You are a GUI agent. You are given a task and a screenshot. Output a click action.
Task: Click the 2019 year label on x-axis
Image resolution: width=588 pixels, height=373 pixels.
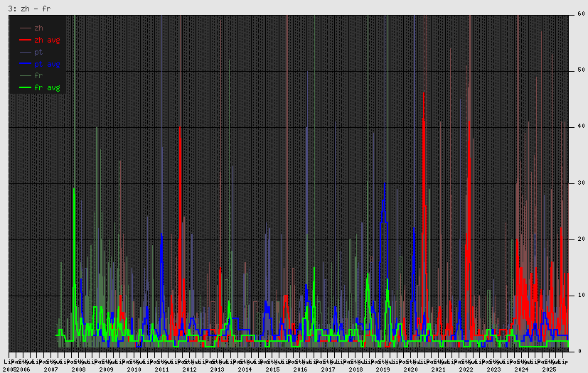click(383, 369)
